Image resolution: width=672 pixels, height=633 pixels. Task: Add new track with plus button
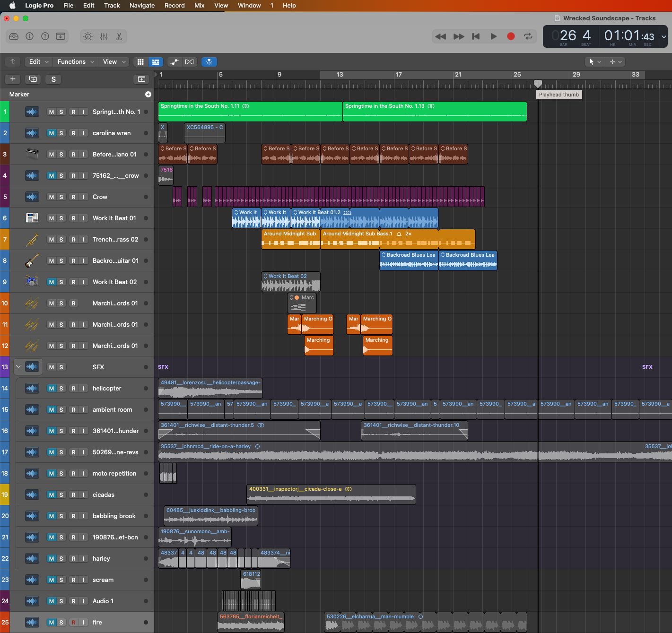click(x=13, y=79)
